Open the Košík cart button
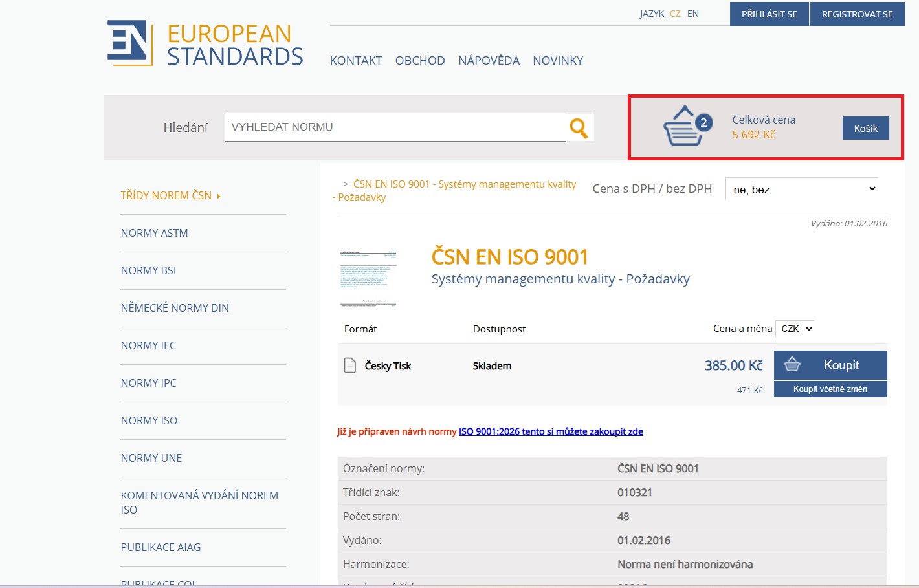 tap(865, 128)
